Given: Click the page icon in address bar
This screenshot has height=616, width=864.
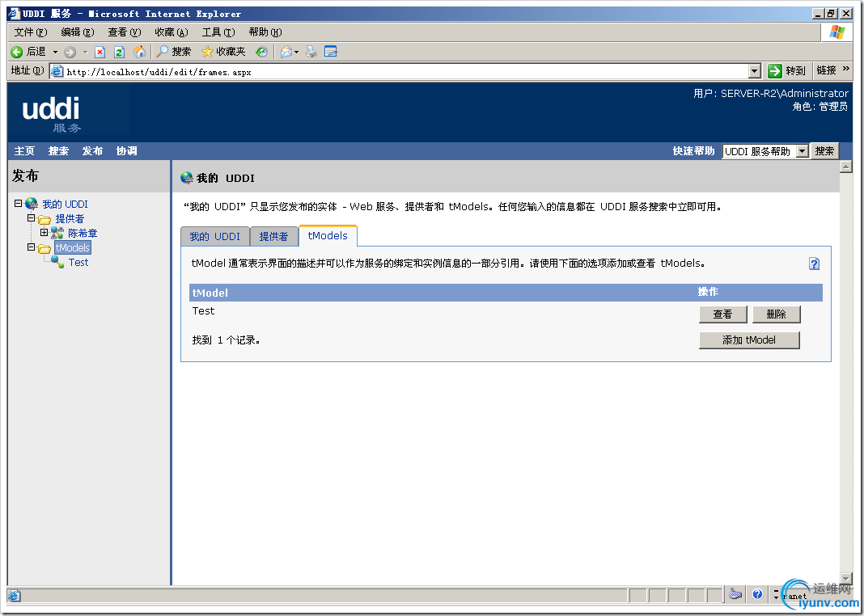Looking at the screenshot, I should pos(57,71).
